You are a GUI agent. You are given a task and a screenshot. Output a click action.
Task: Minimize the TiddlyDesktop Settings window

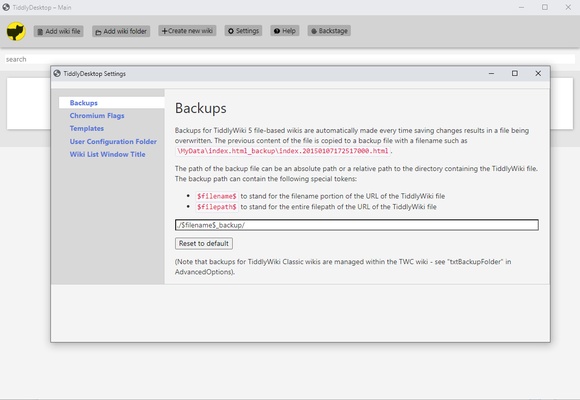pyautogui.click(x=491, y=74)
